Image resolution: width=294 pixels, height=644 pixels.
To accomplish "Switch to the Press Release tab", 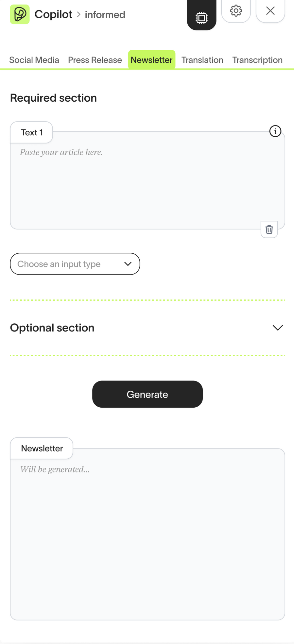I will click(x=95, y=60).
